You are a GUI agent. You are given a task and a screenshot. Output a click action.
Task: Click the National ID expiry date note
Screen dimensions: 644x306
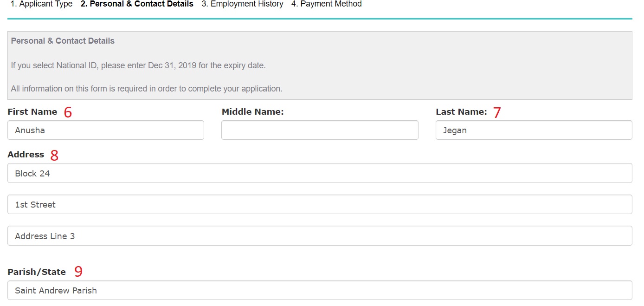click(138, 65)
